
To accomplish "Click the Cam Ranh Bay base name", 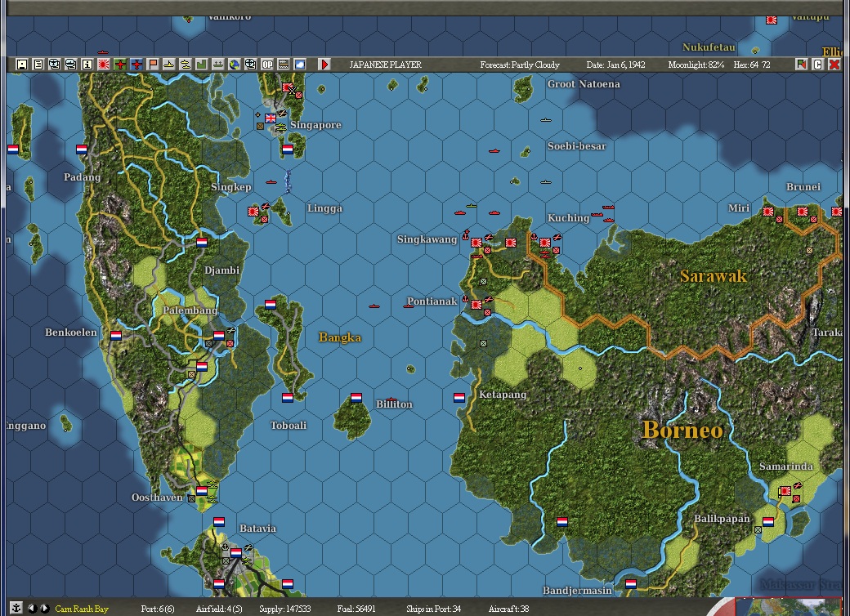I will click(x=82, y=609).
